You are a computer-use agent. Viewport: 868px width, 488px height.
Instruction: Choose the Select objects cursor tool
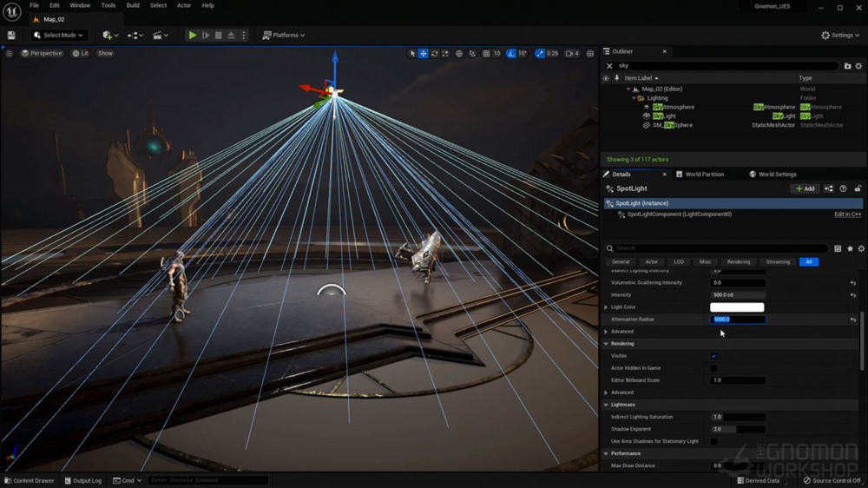(x=411, y=53)
